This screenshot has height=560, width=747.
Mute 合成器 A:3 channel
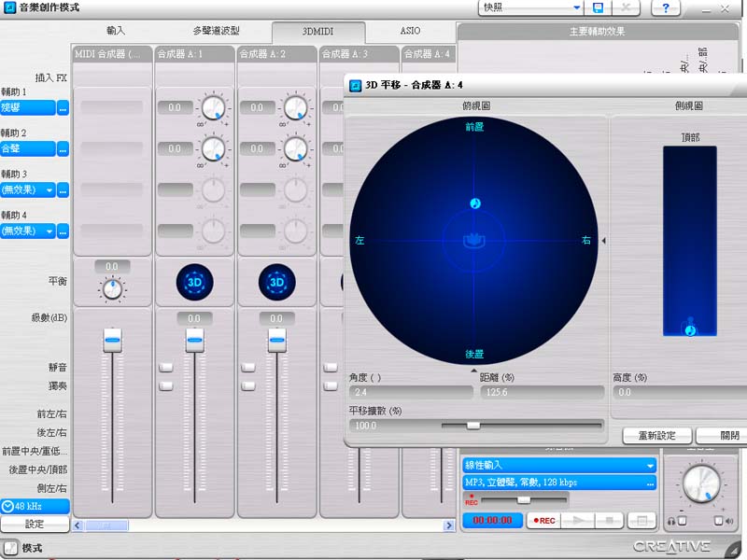click(x=331, y=367)
